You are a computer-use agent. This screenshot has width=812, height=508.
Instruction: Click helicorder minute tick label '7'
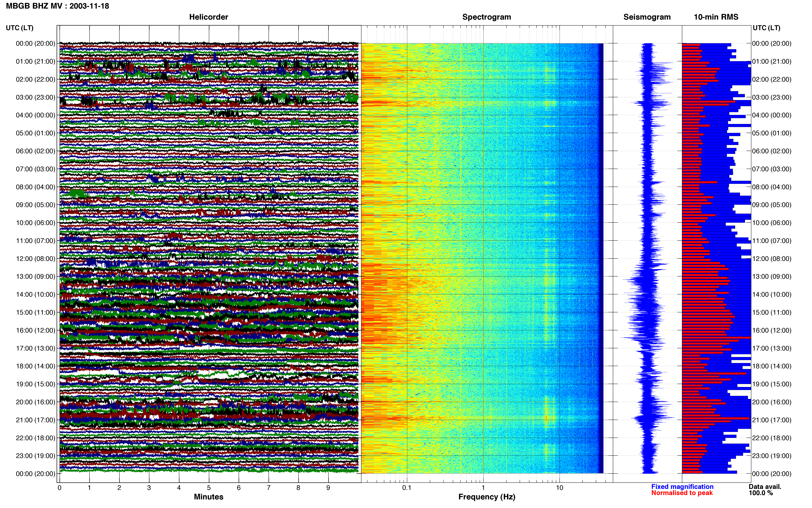click(x=269, y=488)
